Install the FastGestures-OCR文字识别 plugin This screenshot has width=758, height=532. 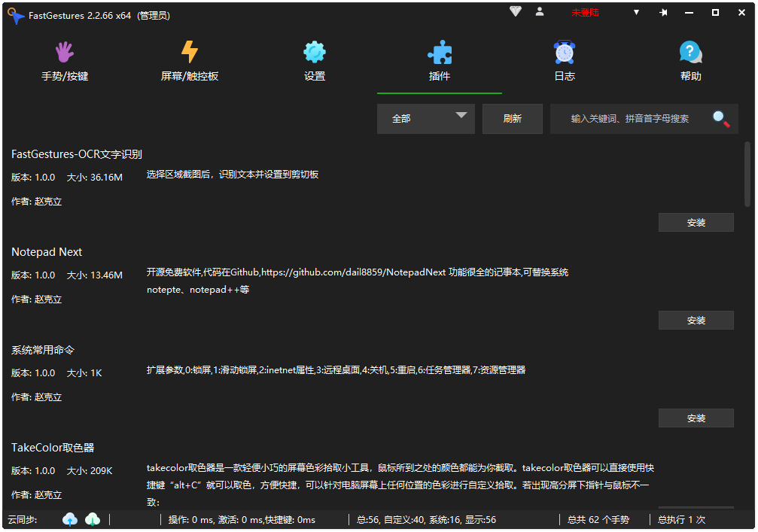(x=696, y=222)
